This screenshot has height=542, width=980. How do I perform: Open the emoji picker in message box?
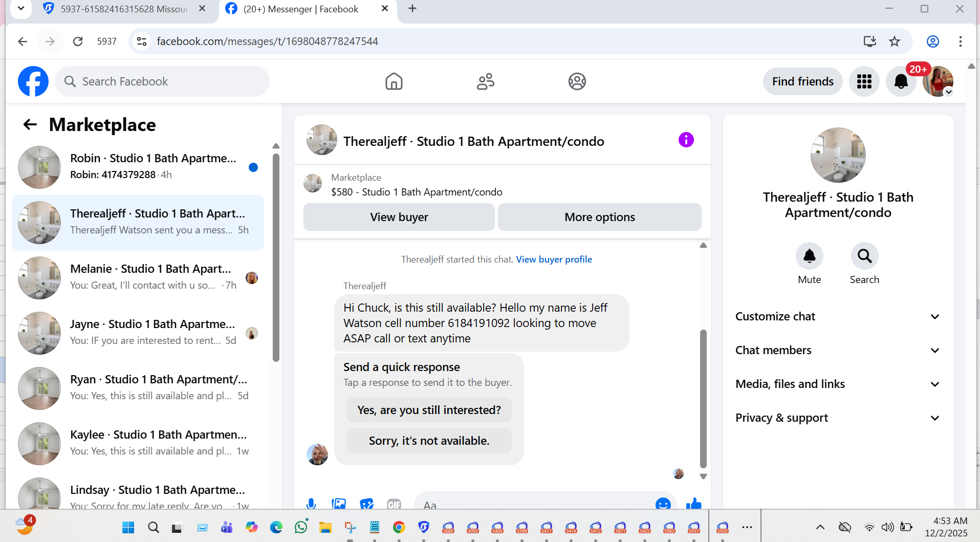[663, 504]
